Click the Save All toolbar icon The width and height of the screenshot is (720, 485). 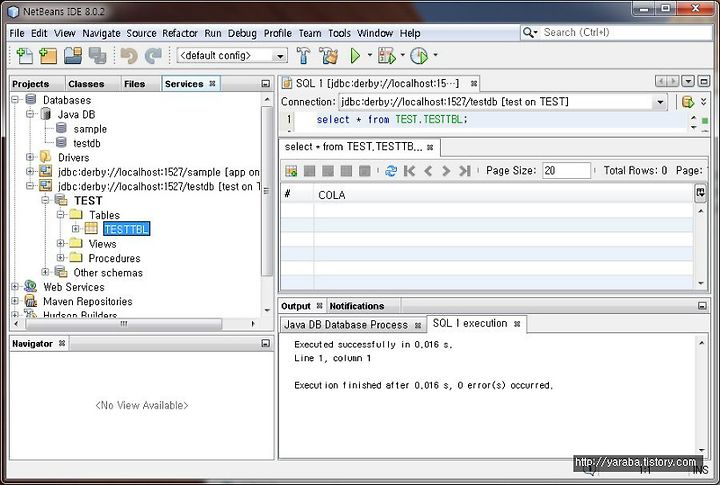(x=97, y=56)
